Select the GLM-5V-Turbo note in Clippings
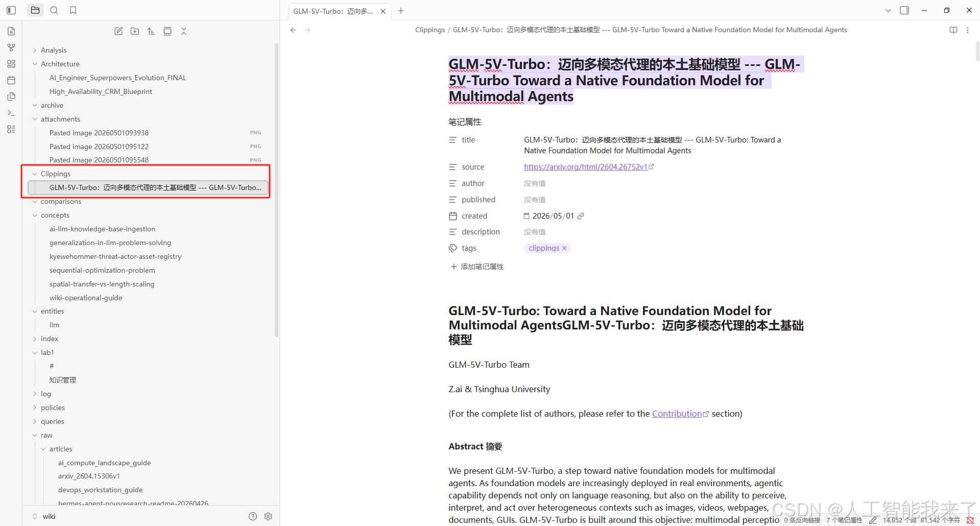 [148, 187]
